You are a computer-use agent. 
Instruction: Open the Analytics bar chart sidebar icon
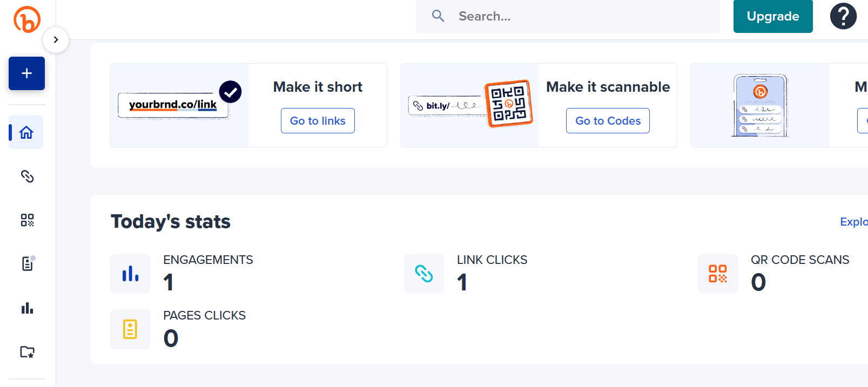(27, 308)
